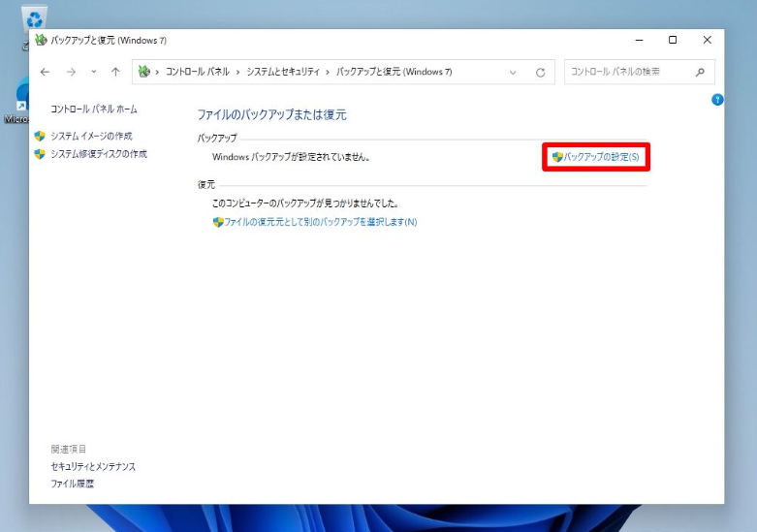The image size is (757, 532).
Task: Click breadcrumb chevron before コントロール パネル
Action: pyautogui.click(x=157, y=72)
